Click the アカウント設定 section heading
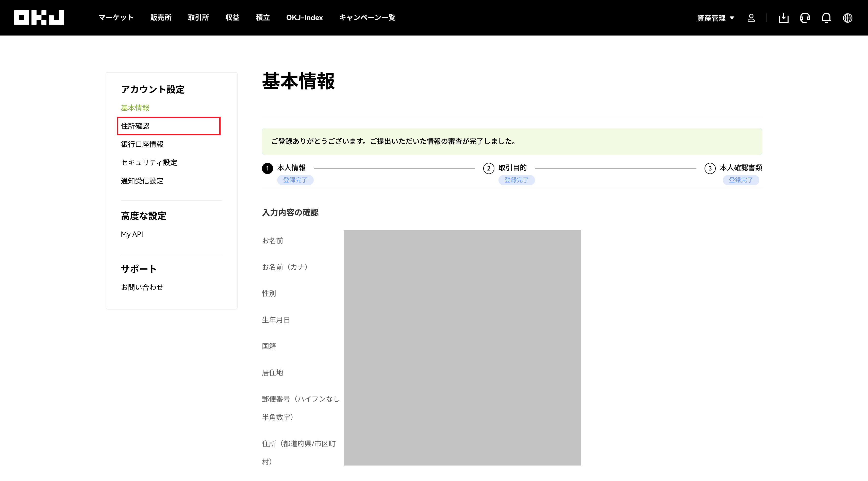The image size is (868, 481). coord(153,90)
